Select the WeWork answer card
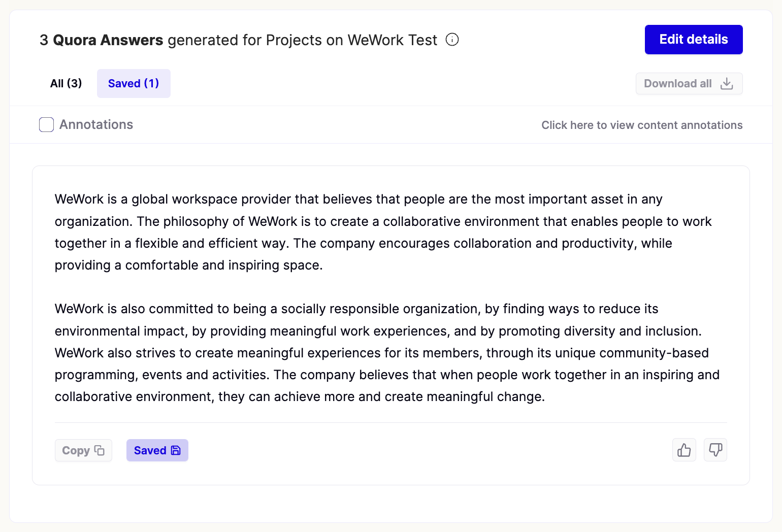Image resolution: width=782 pixels, height=532 pixels. pyautogui.click(x=391, y=325)
